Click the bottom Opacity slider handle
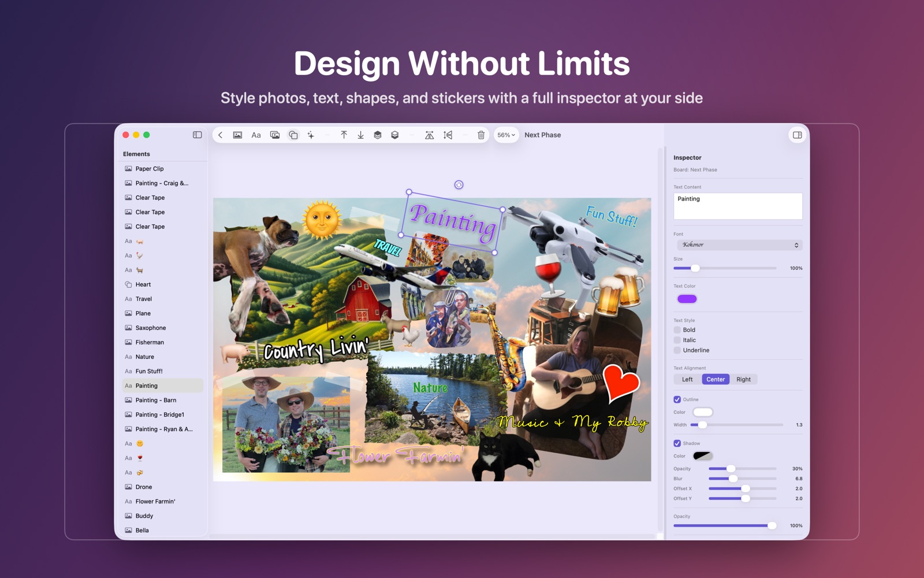This screenshot has width=924, height=578. (x=772, y=525)
